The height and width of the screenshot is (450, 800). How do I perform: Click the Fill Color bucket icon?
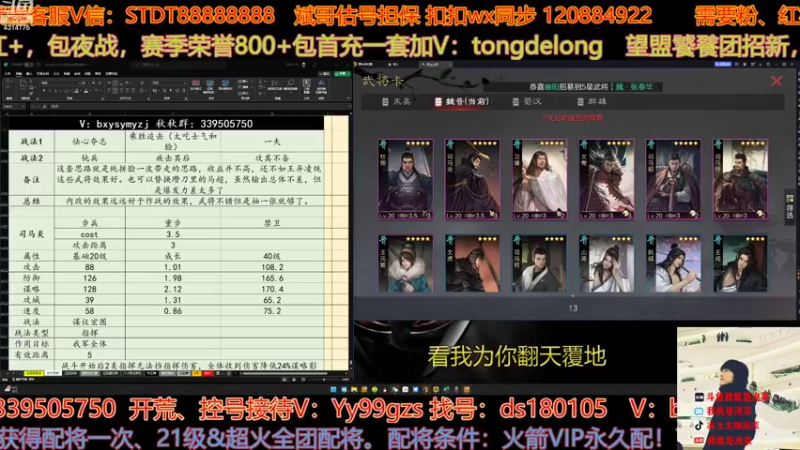pos(77,90)
